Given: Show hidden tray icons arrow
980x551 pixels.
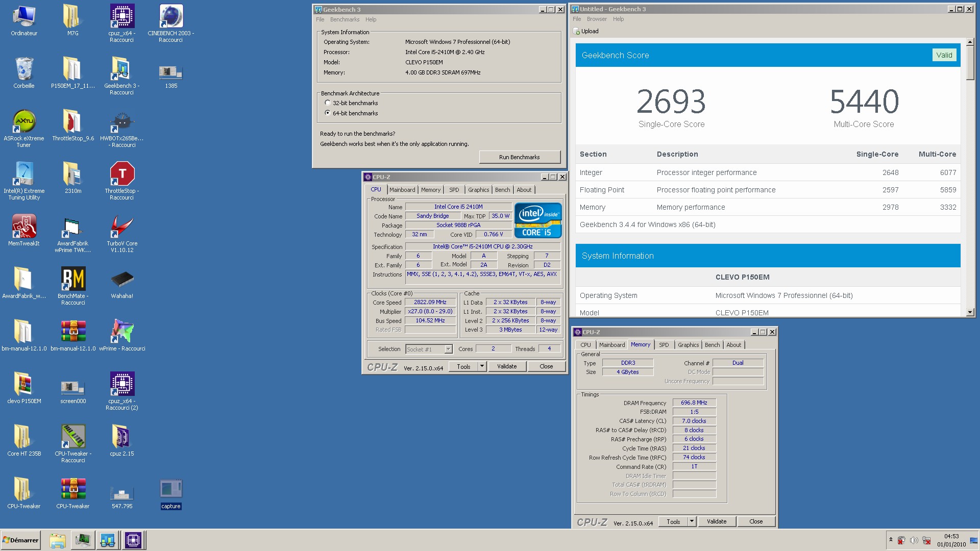Looking at the screenshot, I should [x=891, y=540].
